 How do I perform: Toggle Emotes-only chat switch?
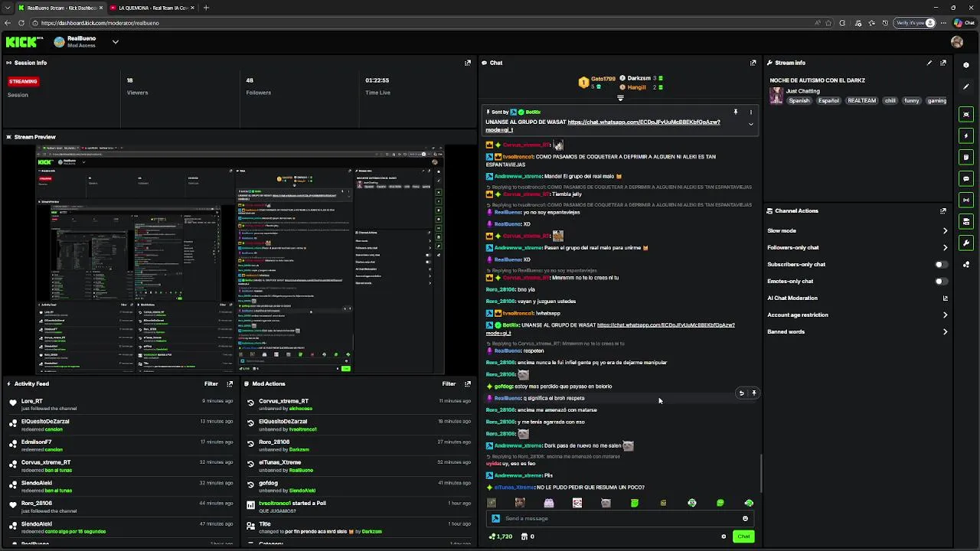click(x=941, y=281)
